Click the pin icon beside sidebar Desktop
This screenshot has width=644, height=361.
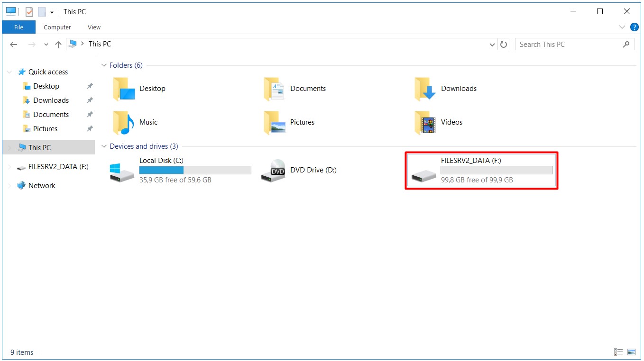tap(90, 86)
